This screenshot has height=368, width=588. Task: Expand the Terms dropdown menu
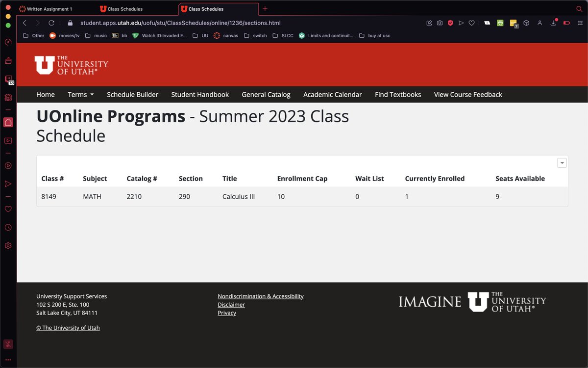click(81, 95)
